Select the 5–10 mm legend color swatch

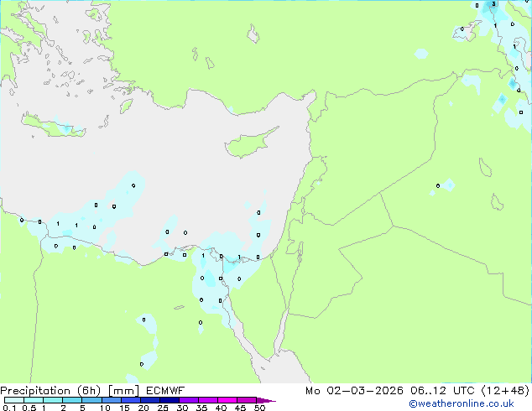pos(91,400)
